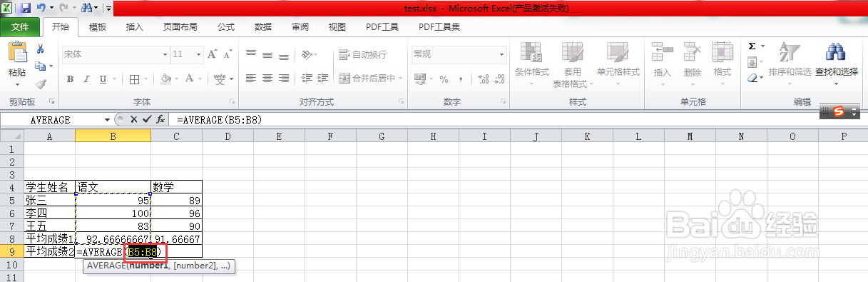Align text left
Screen dimensions: 868x282
coord(250,79)
